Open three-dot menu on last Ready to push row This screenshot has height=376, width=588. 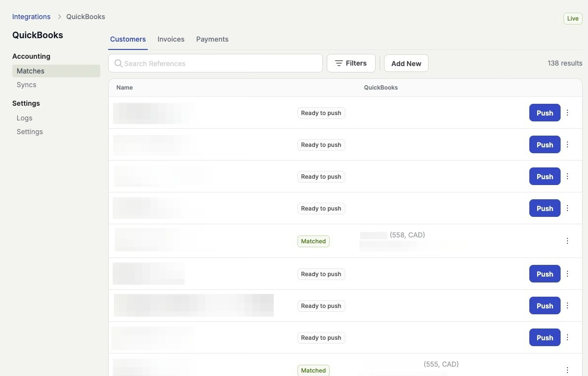pyautogui.click(x=567, y=337)
